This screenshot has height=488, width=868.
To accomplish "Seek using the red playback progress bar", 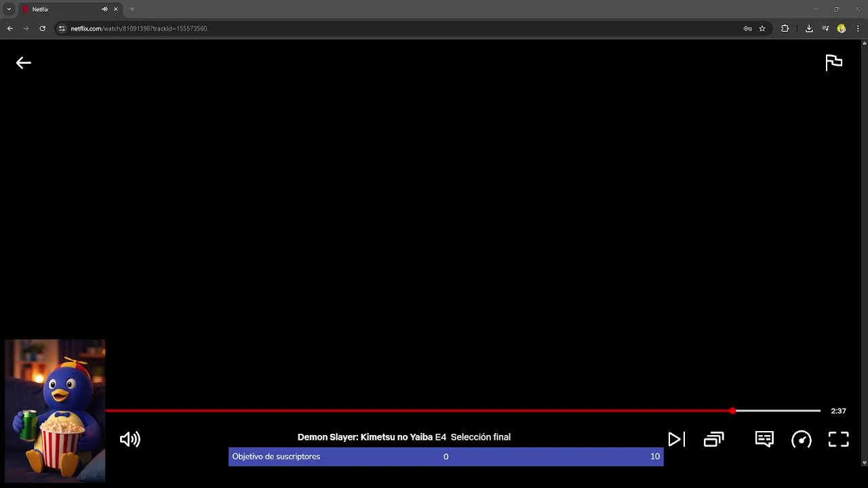I will click(x=419, y=411).
